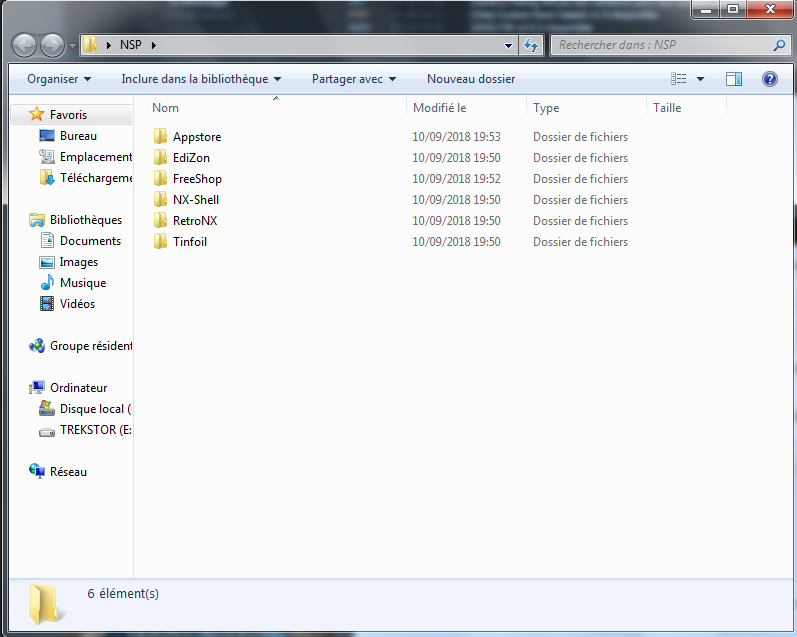Select the Appstore folder icon

(x=160, y=136)
